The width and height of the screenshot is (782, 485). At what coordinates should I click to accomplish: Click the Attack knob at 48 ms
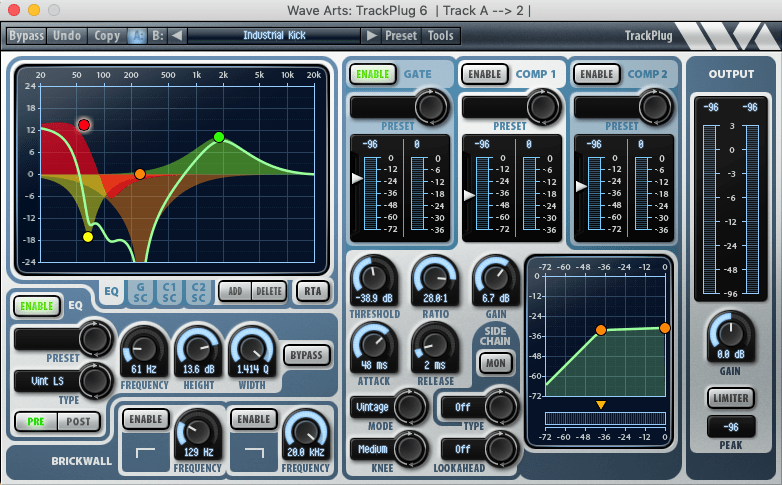click(374, 344)
